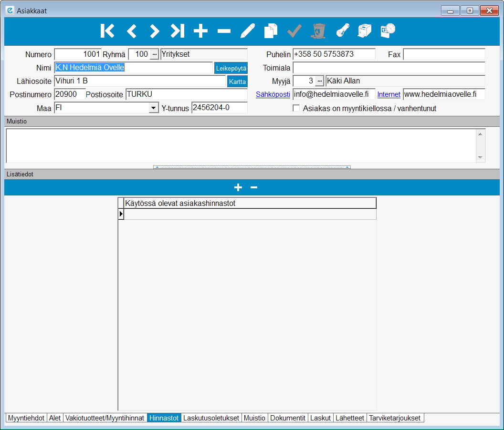Remove a row with the Lisätiedot minus icon

click(254, 187)
